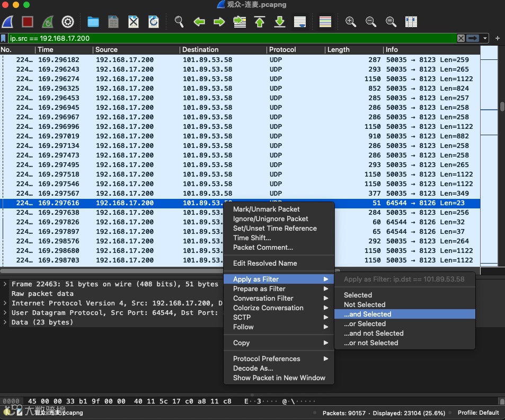This screenshot has width=505, height=420.
Task: Go to the first packet
Action: (260, 22)
